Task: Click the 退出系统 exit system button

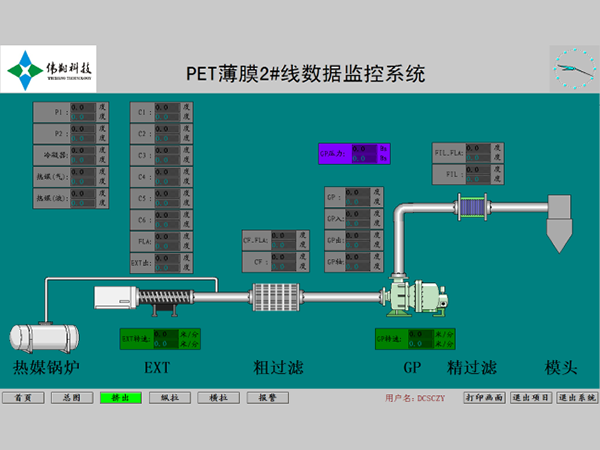Action: pos(576,397)
